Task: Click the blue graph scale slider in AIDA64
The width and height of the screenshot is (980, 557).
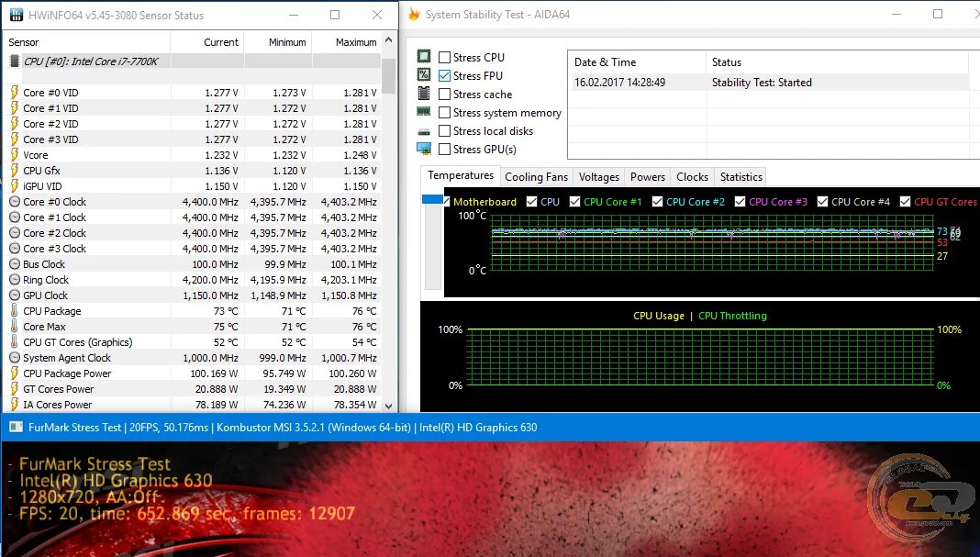Action: [x=432, y=199]
